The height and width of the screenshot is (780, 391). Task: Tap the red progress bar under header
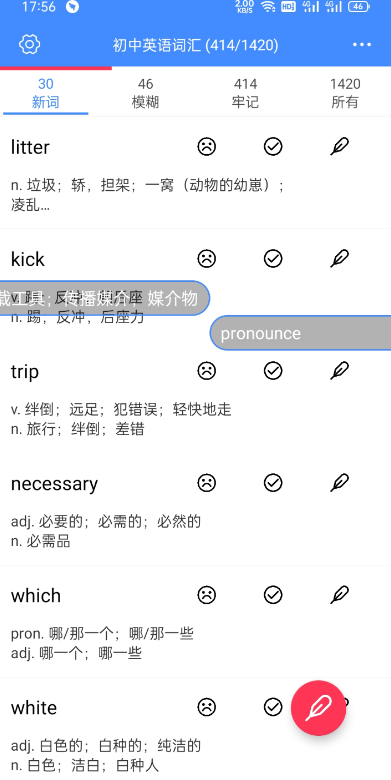56,68
